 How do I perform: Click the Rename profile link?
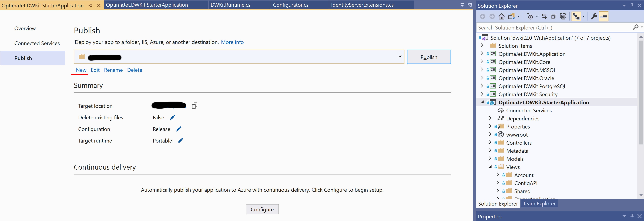click(x=113, y=70)
